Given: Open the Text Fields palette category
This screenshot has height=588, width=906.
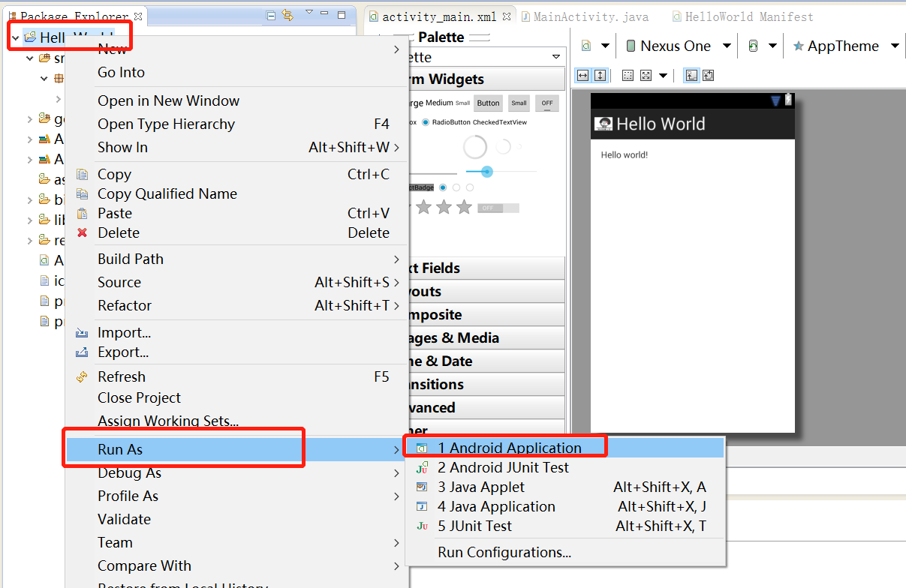Looking at the screenshot, I should click(x=486, y=268).
